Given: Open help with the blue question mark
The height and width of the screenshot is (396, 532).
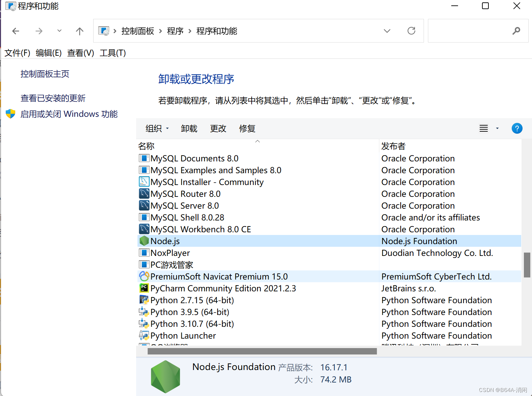Looking at the screenshot, I should [517, 128].
